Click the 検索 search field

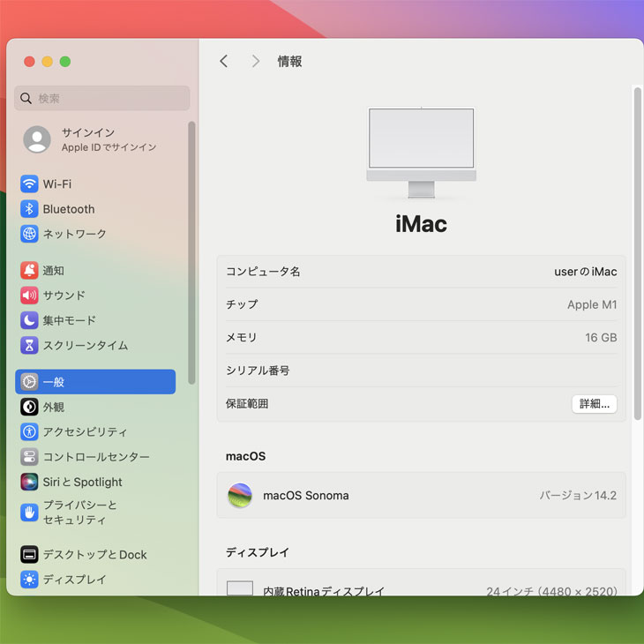click(x=102, y=98)
